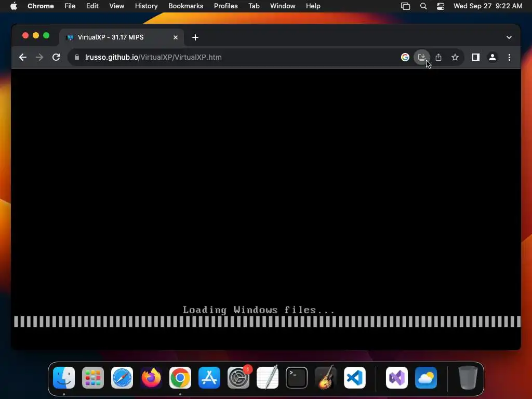This screenshot has width=532, height=399.
Task: Launch Terminal from the dock
Action: (297, 378)
